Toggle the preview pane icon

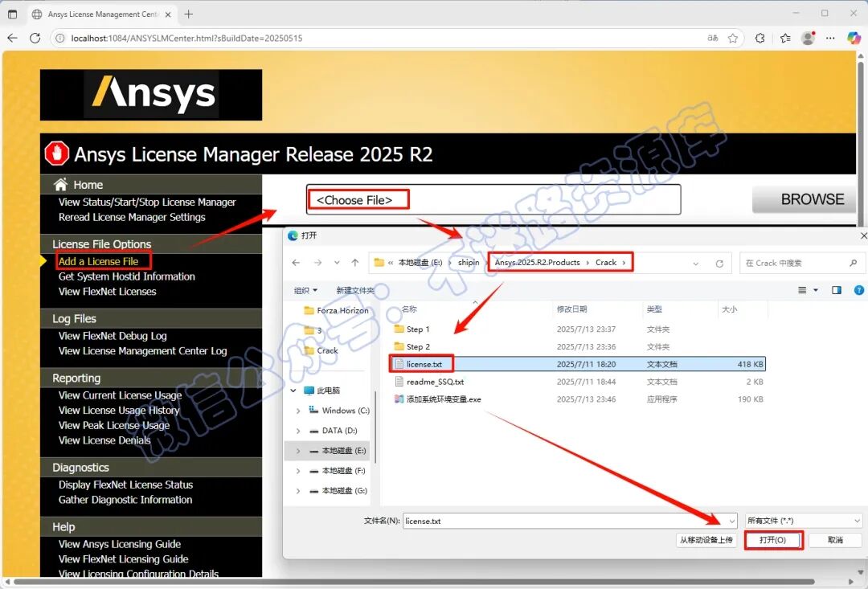pos(837,290)
